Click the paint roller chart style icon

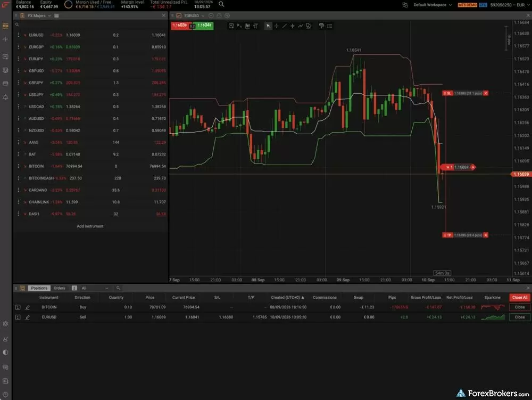[x=321, y=26]
